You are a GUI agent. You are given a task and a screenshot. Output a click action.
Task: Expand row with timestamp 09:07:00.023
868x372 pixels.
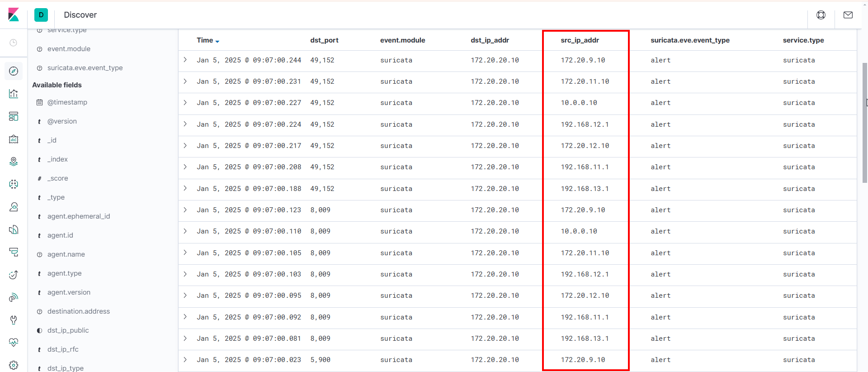(x=185, y=360)
